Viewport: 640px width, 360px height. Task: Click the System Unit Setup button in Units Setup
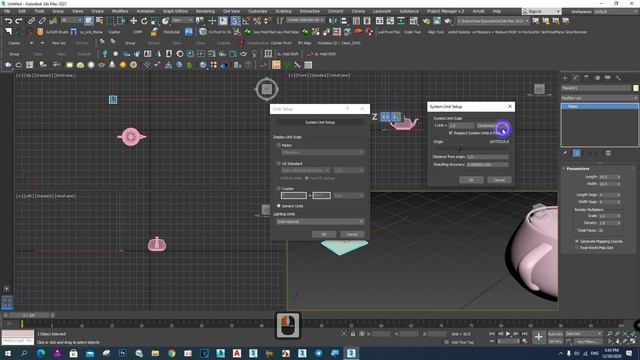pos(320,122)
